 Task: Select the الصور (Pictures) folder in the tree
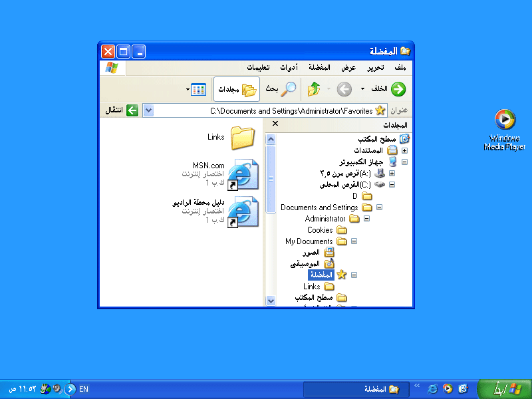click(x=311, y=253)
